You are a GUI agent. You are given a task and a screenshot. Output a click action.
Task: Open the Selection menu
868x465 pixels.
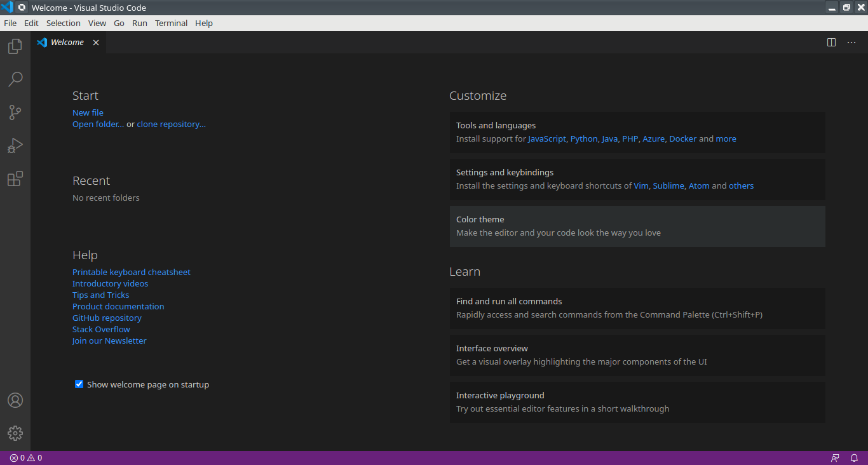pos(64,23)
